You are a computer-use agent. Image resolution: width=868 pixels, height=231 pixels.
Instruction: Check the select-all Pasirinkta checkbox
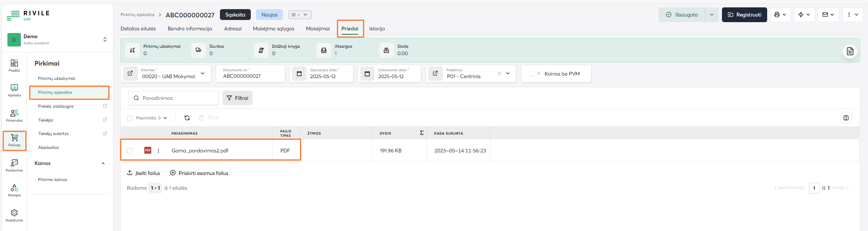click(130, 118)
